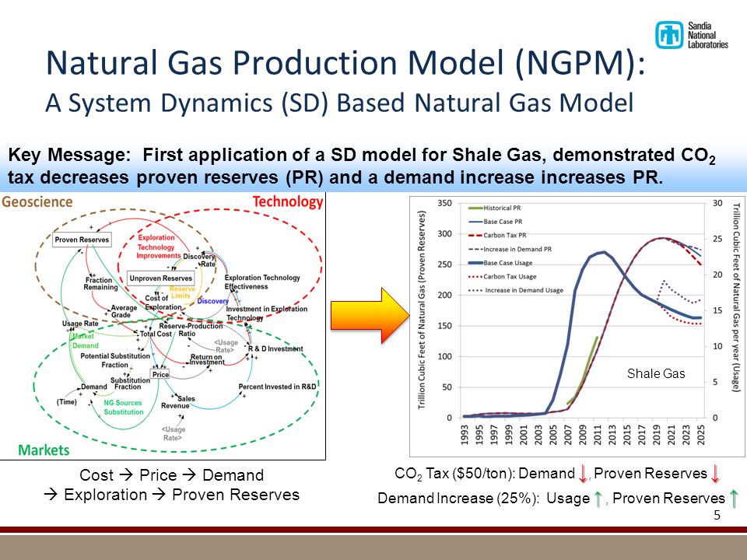Click the Base Case PR legend entry
Screen dimensions: 747x560
[x=496, y=222]
